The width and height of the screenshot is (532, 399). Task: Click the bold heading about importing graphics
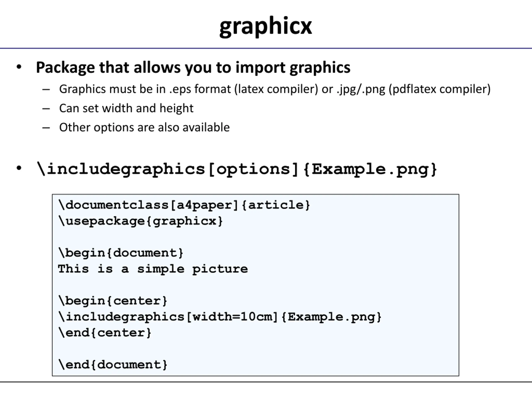pyautogui.click(x=193, y=67)
